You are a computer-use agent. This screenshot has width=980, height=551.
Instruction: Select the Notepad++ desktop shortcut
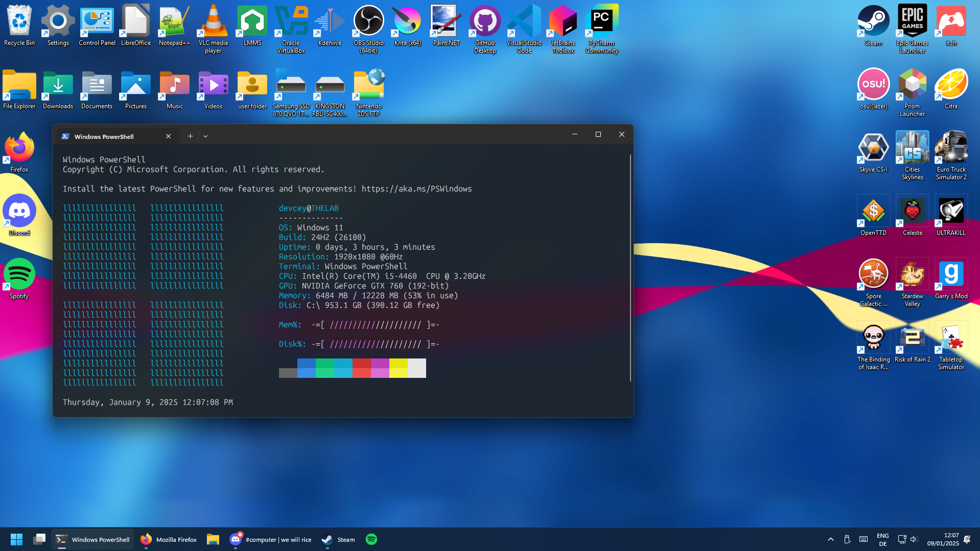[174, 26]
